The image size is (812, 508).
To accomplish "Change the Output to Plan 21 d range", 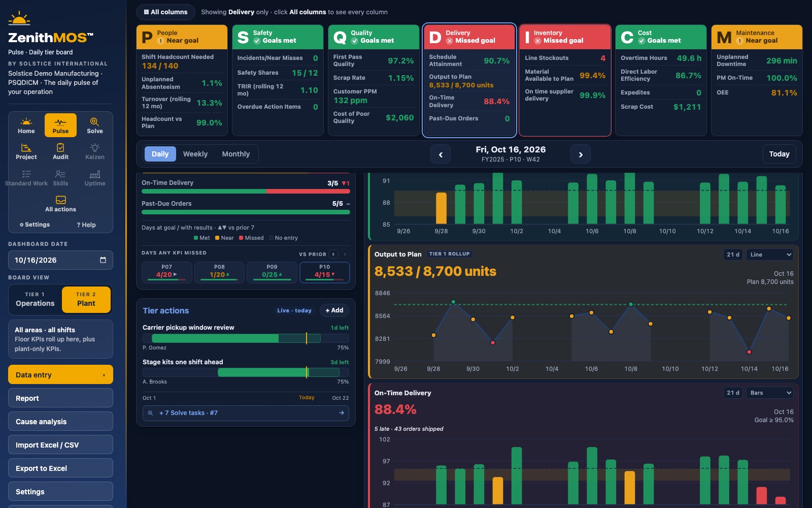I will coord(733,255).
